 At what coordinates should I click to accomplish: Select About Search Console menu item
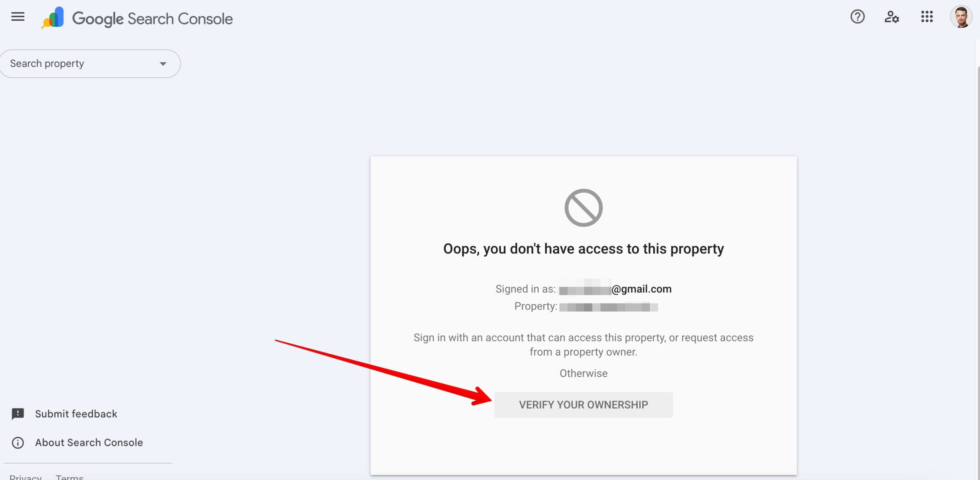(x=88, y=442)
